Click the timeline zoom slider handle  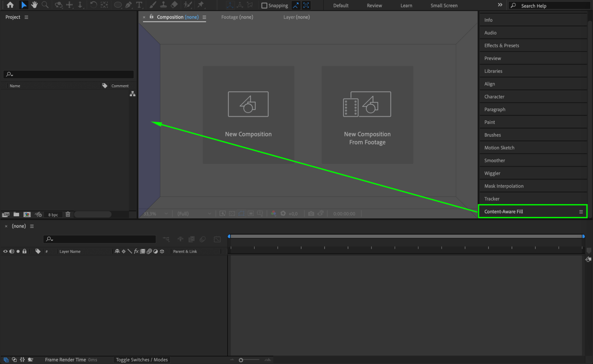click(241, 360)
